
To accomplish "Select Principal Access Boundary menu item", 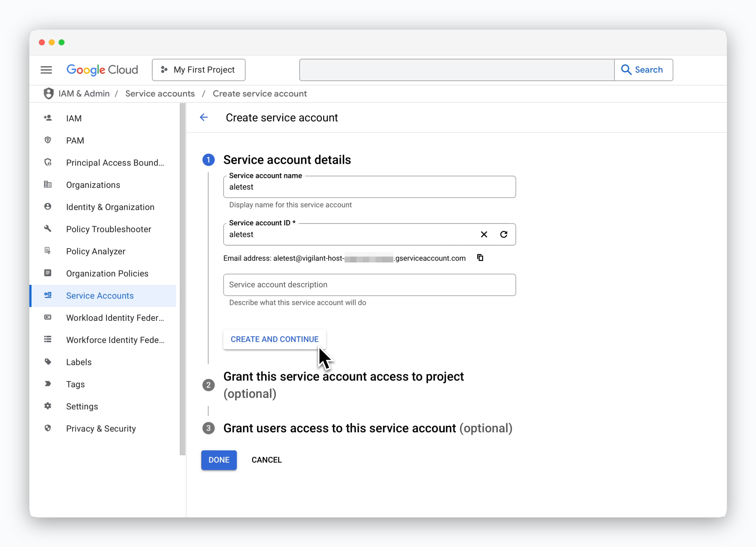I will 103,162.
